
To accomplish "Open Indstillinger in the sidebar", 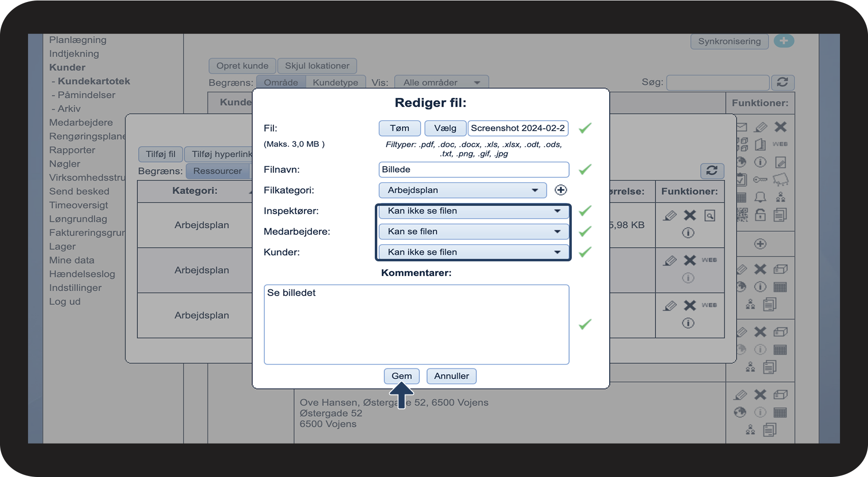I will point(75,287).
